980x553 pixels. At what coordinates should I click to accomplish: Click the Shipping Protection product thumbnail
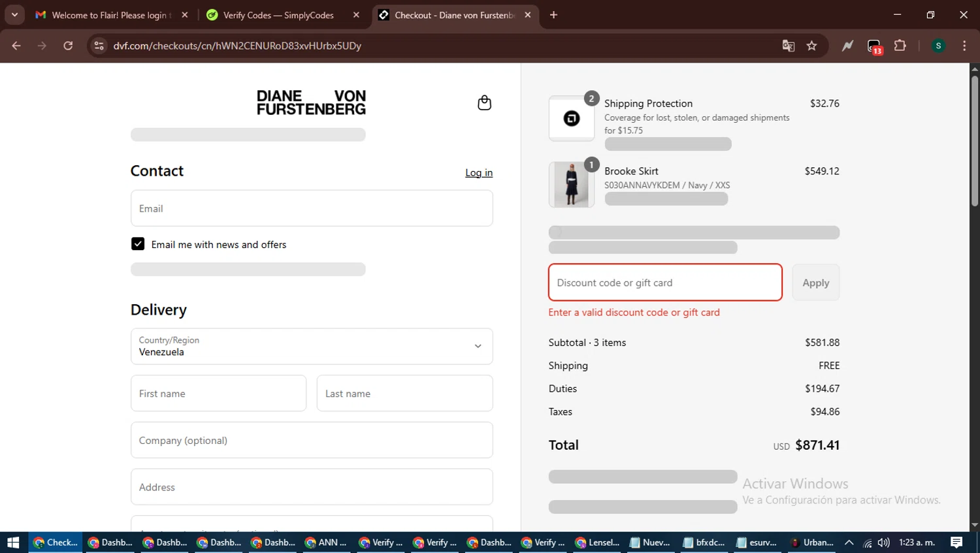(x=572, y=118)
